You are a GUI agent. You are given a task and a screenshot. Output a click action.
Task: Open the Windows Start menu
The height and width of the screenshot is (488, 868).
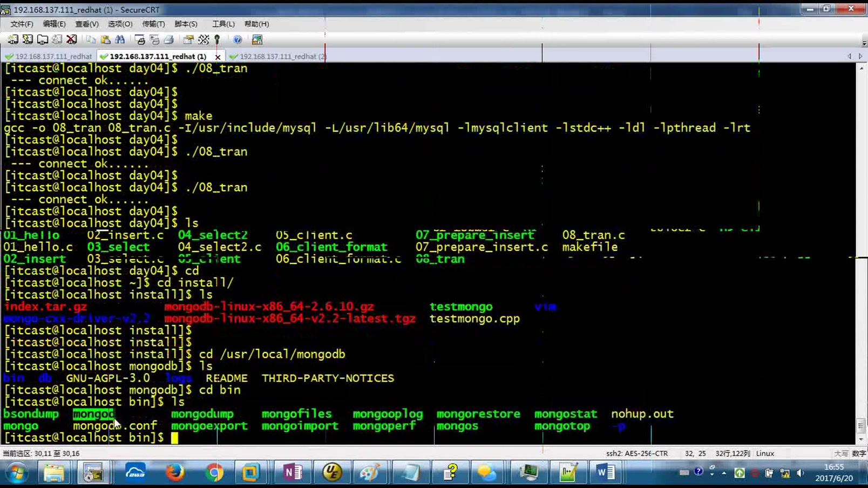point(15,472)
